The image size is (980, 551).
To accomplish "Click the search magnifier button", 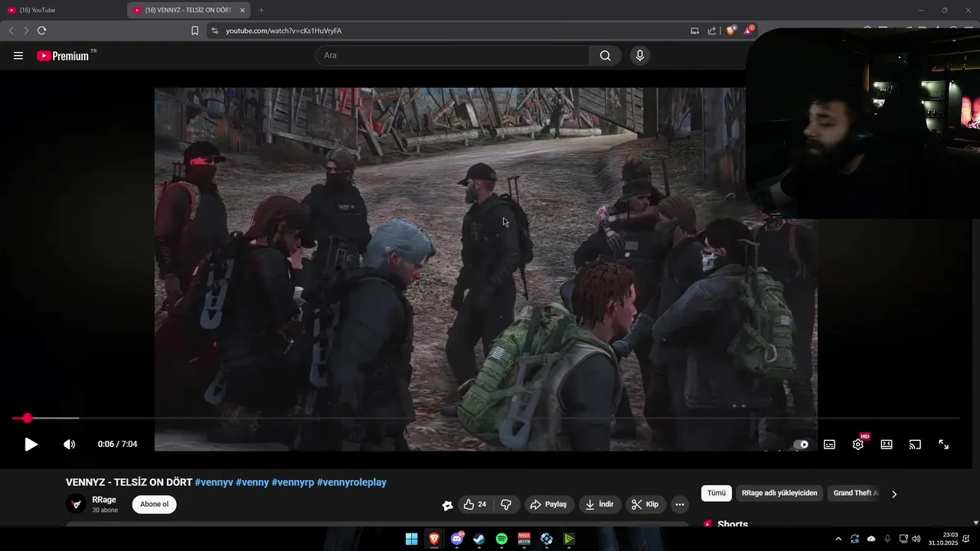I will 606,55.
